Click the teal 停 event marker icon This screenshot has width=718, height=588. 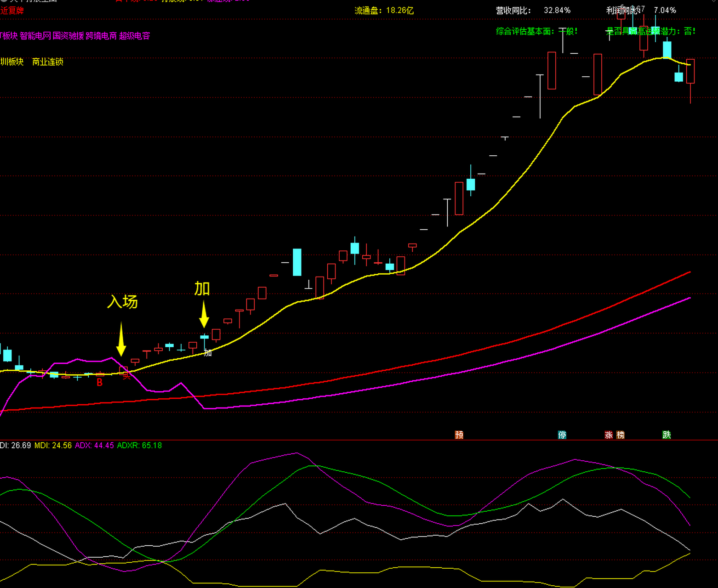point(562,435)
